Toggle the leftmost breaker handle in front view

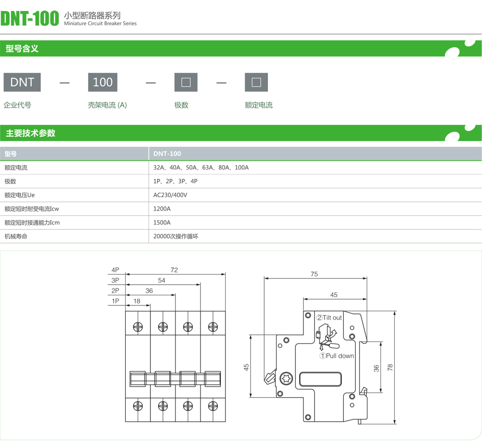[x=138, y=379]
